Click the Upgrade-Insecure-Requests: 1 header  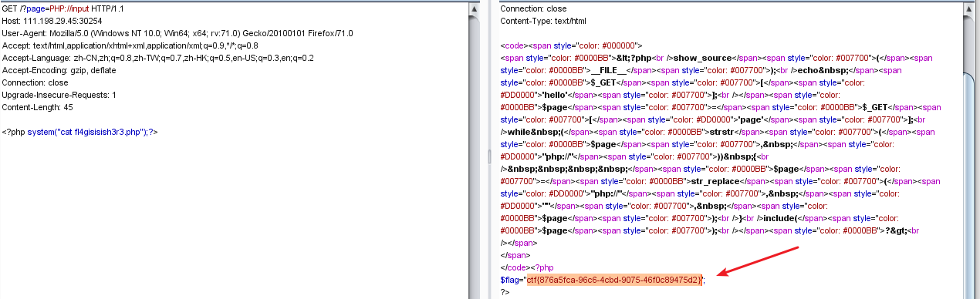[59, 95]
